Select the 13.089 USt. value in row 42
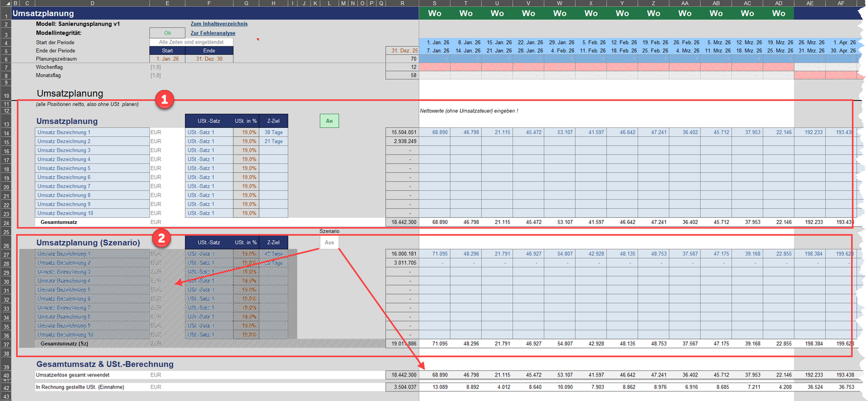 click(x=435, y=387)
